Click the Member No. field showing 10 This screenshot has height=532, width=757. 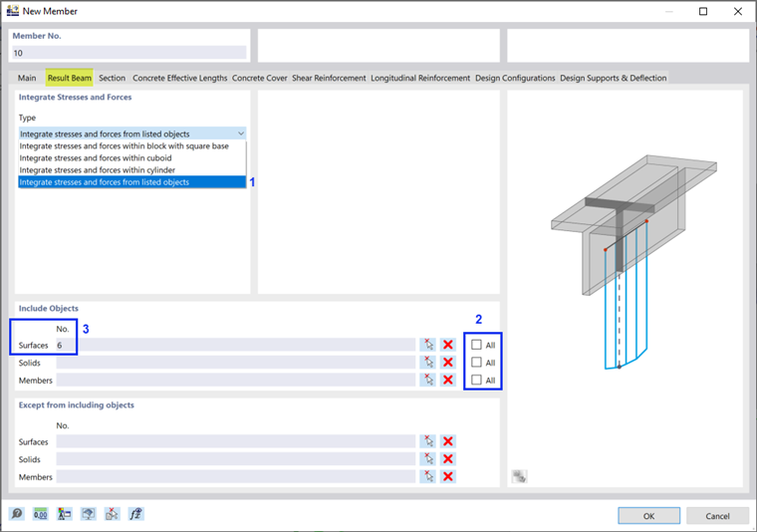tap(129, 53)
